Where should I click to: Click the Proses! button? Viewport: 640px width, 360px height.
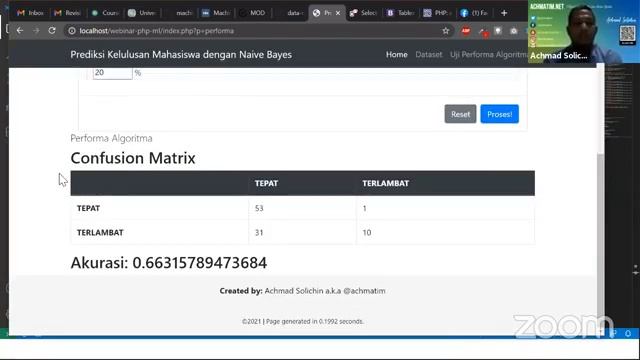click(500, 114)
